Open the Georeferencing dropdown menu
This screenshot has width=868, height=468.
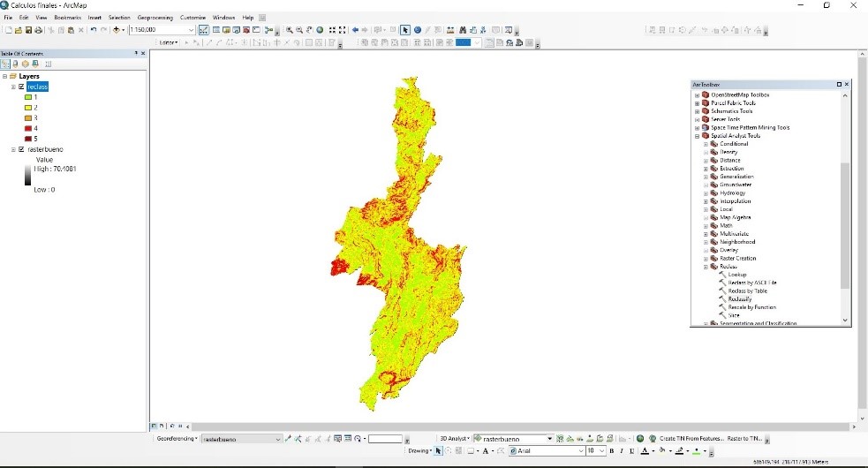(x=176, y=439)
